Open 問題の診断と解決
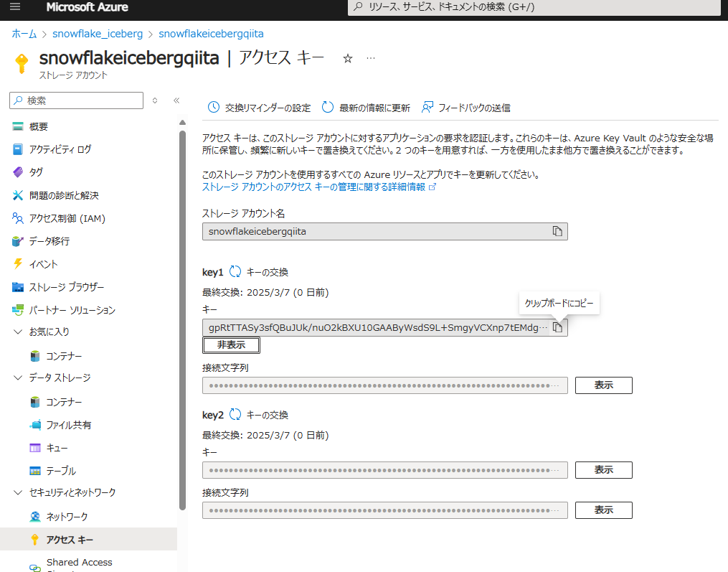 [x=88, y=195]
